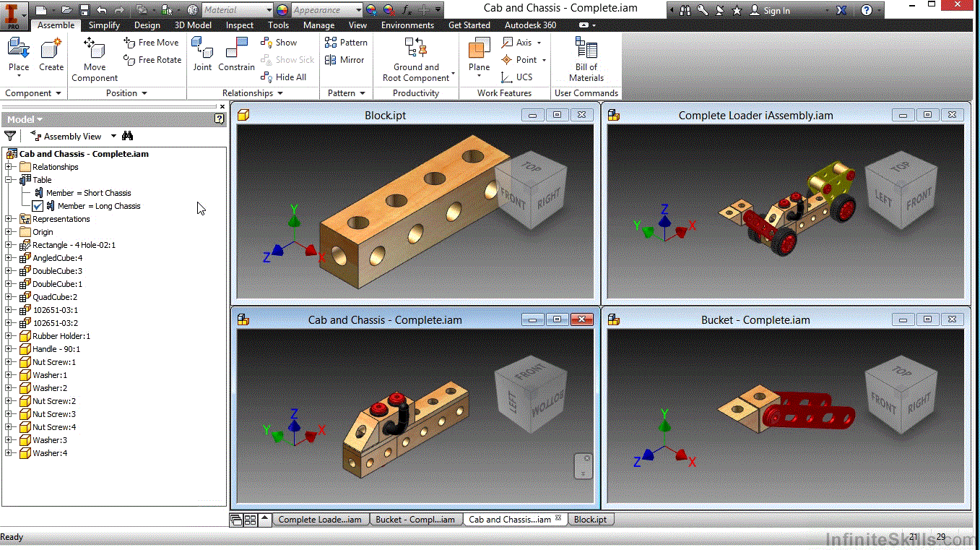Expand the Relationships folder
Screen dimensions: 980x550
pos(9,167)
